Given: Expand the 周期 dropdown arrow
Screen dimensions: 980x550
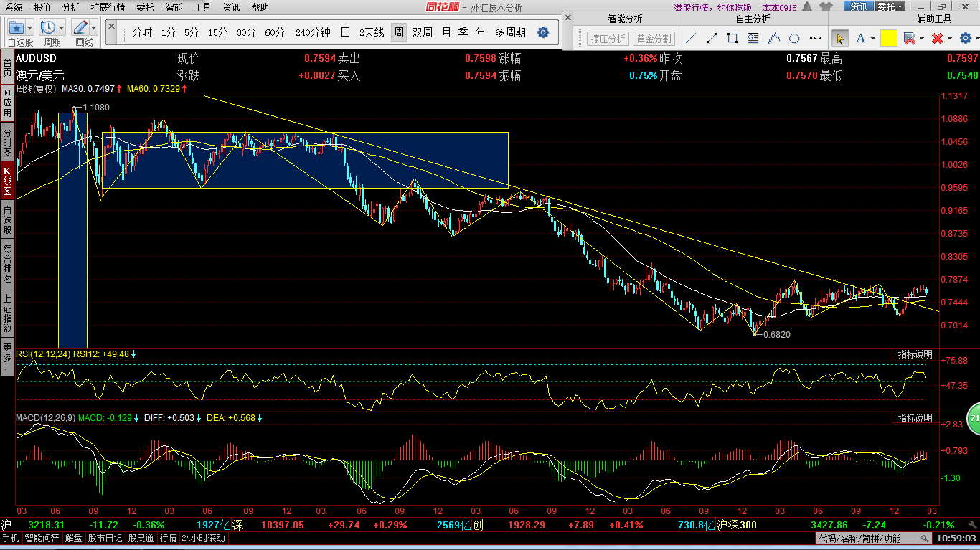Looking at the screenshot, I should (x=62, y=27).
